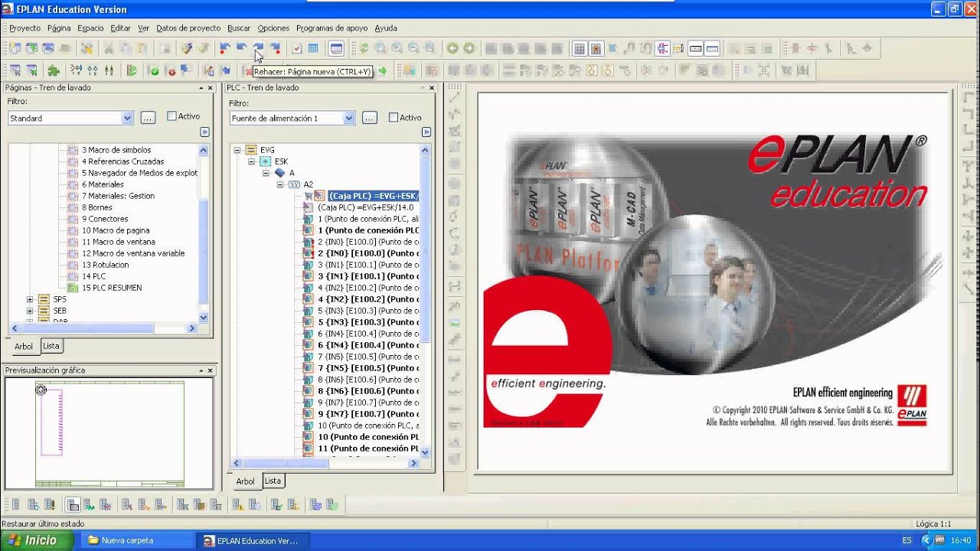Image resolution: width=980 pixels, height=551 pixels.
Task: Open the Ayuda menu
Action: click(x=386, y=28)
